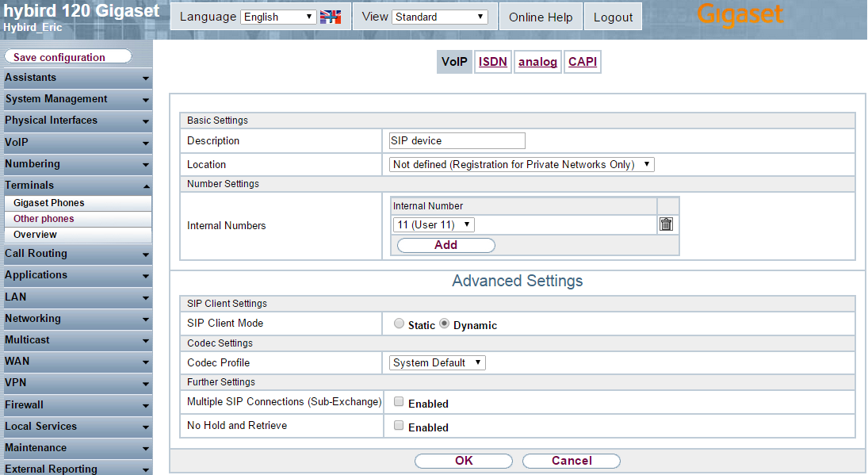Open the Language dropdown
Image resolution: width=868 pixels, height=475 pixels.
click(278, 17)
